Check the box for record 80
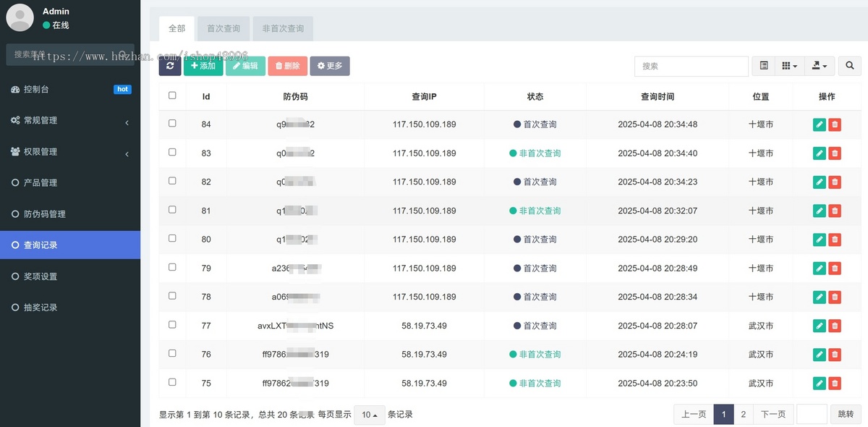 172,238
